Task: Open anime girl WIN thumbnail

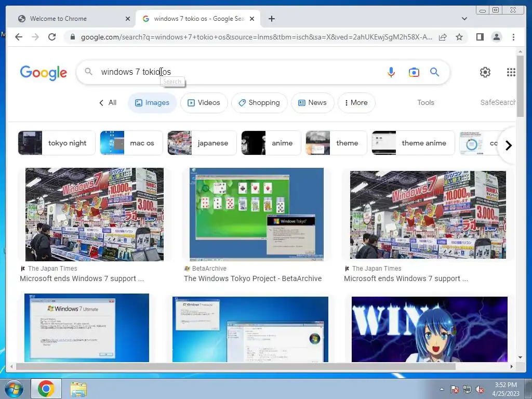Action: click(430, 329)
